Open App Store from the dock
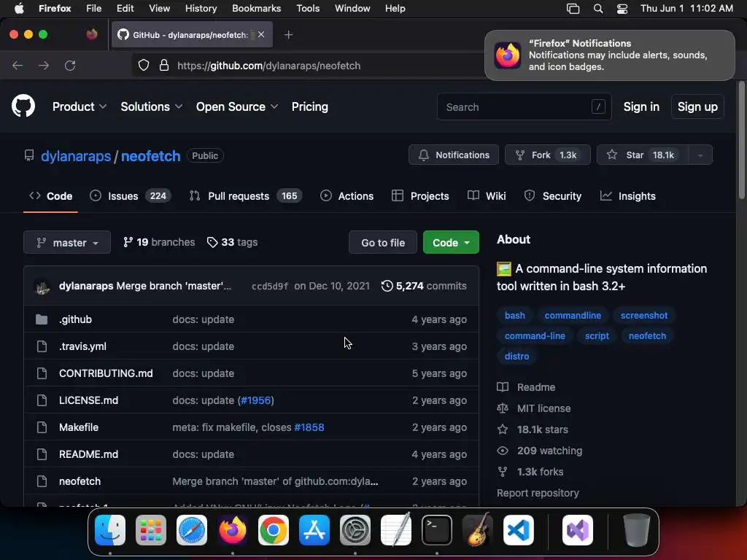747x560 pixels. [314, 530]
